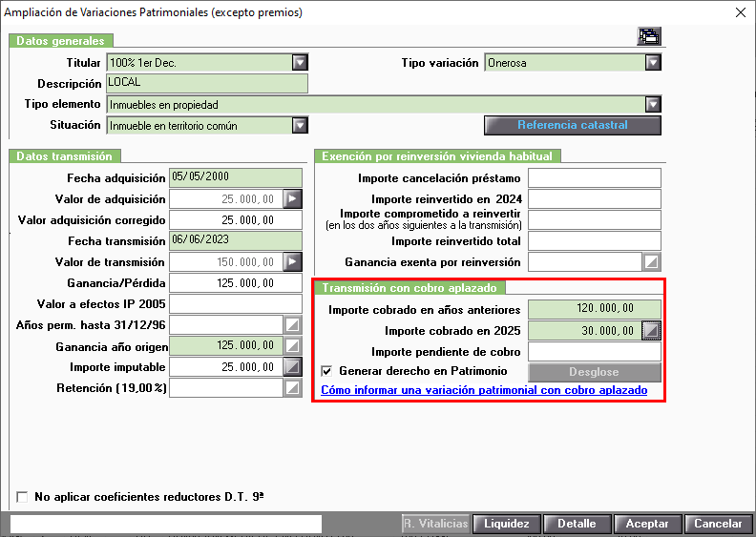756x537 pixels.
Task: Click the Importe cancelación préstamo field
Action: point(595,178)
